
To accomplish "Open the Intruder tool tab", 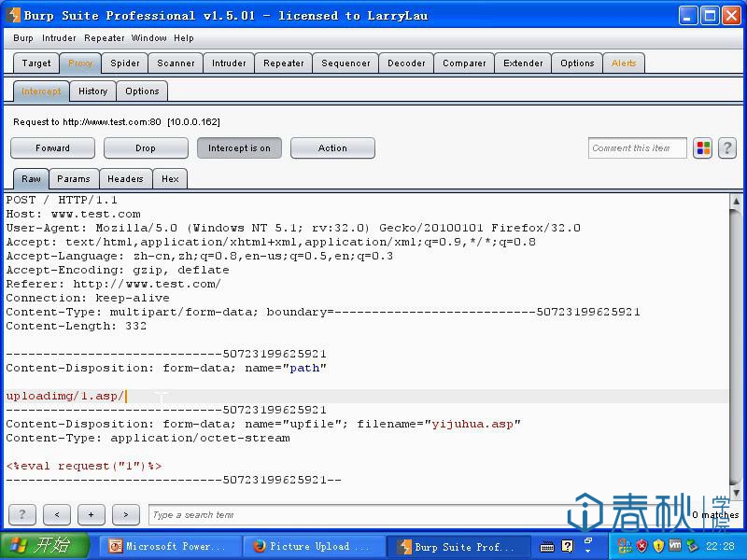I will point(229,63).
